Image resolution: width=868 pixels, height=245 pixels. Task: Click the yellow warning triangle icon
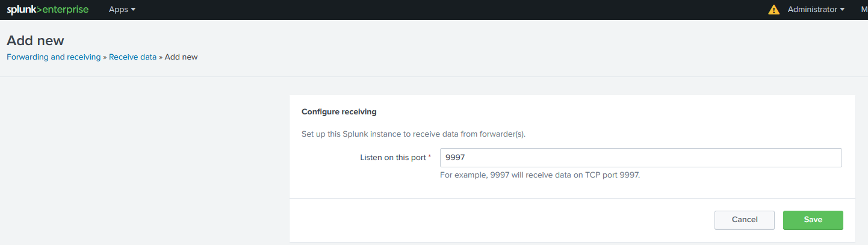773,10
